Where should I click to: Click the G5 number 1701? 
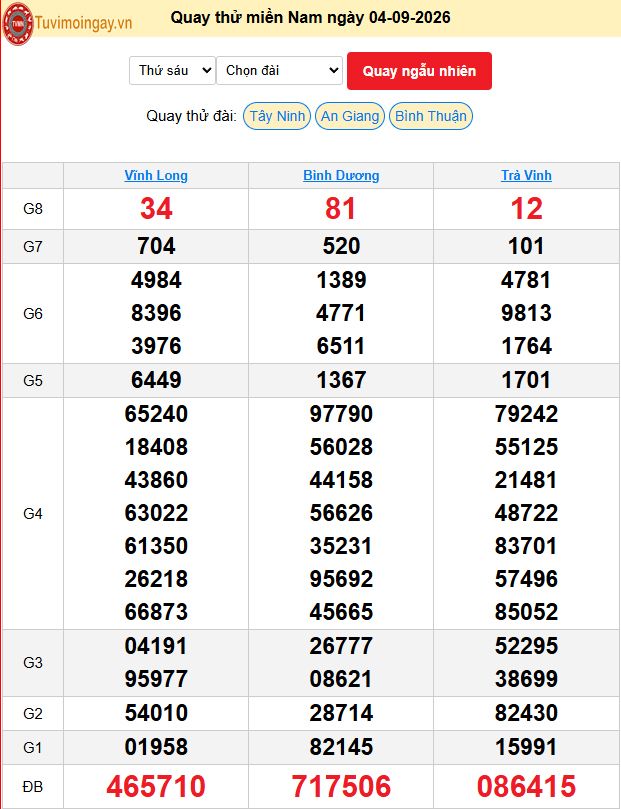[526, 380]
